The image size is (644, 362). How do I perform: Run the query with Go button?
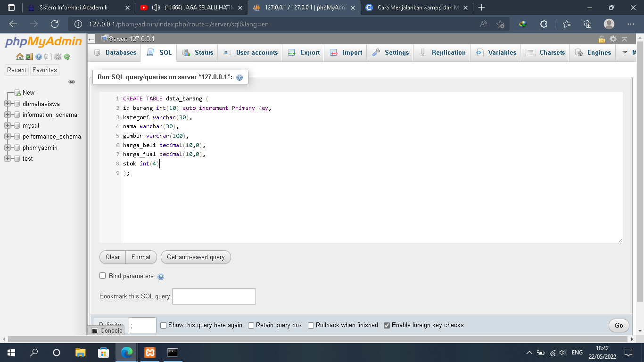tap(619, 325)
